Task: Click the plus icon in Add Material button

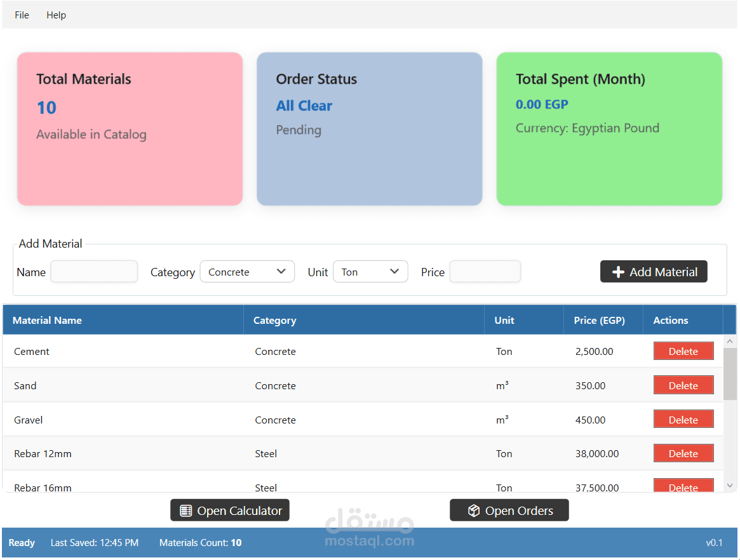Action: coord(618,272)
